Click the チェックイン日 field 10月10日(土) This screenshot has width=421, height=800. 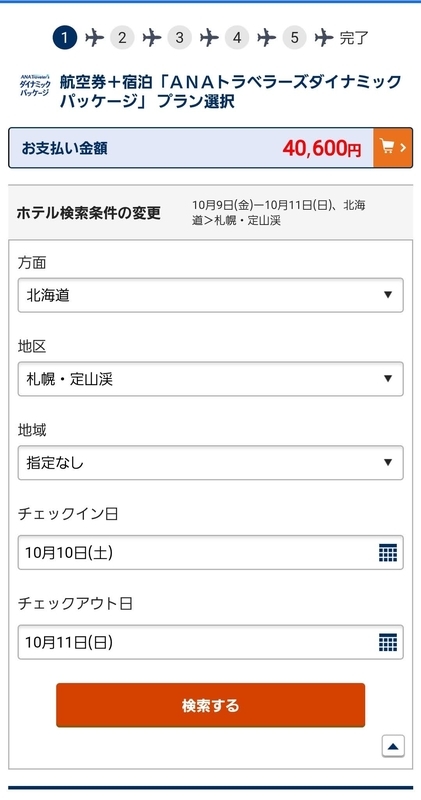coord(210,553)
